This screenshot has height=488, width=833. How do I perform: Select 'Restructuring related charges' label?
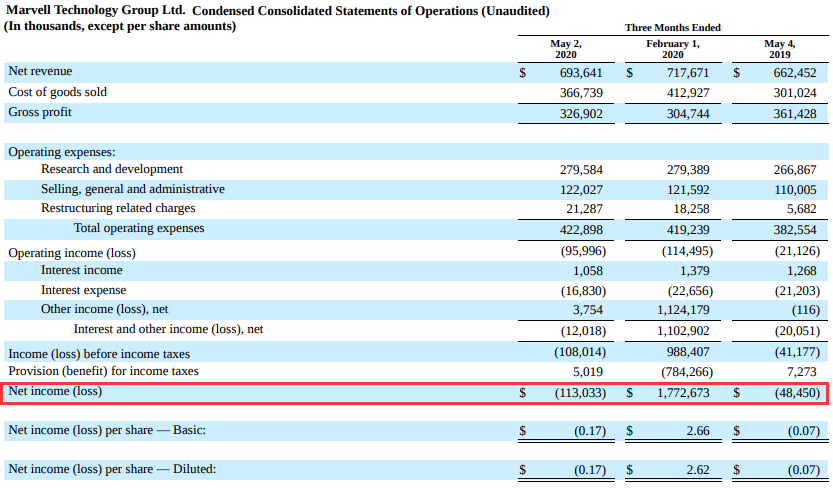coord(118,208)
